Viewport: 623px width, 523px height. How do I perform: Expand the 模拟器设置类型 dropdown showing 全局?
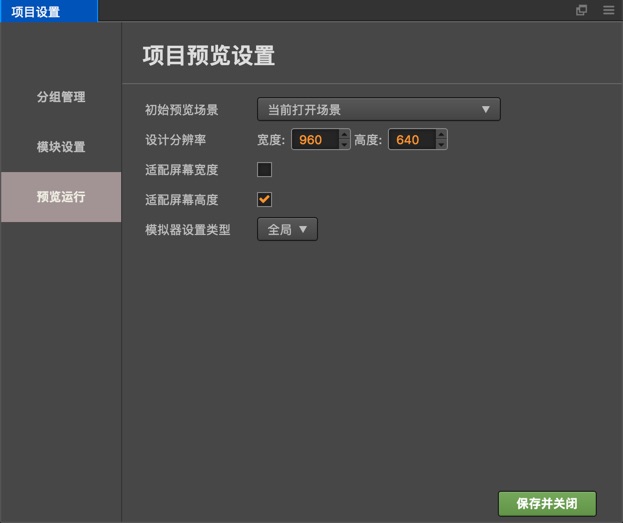(288, 229)
